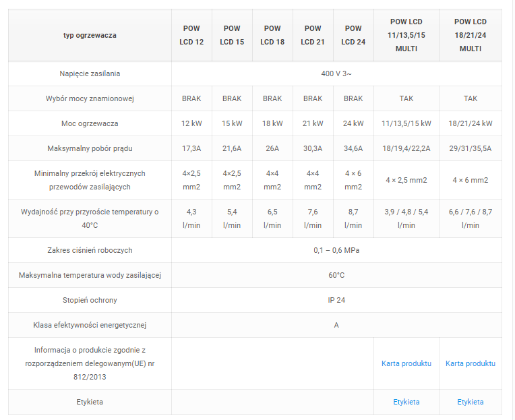The image size is (515, 420).
Task: Click the 'Klasa efektywności energetycznej' row label
Action: tap(90, 325)
